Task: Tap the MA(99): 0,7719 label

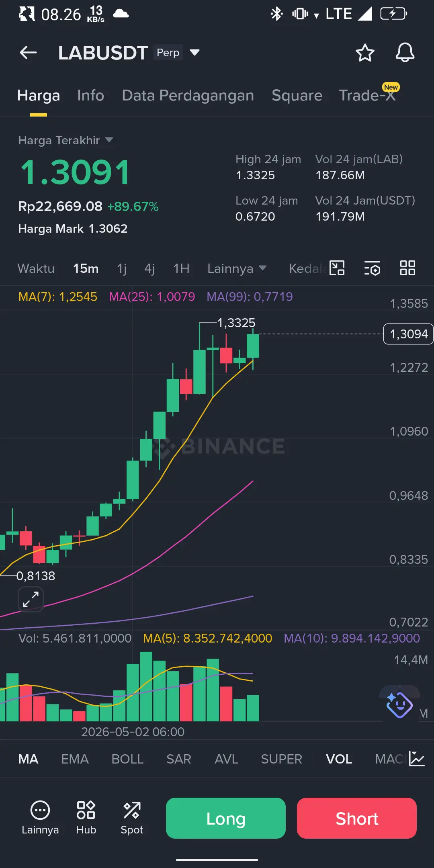Action: tap(250, 297)
